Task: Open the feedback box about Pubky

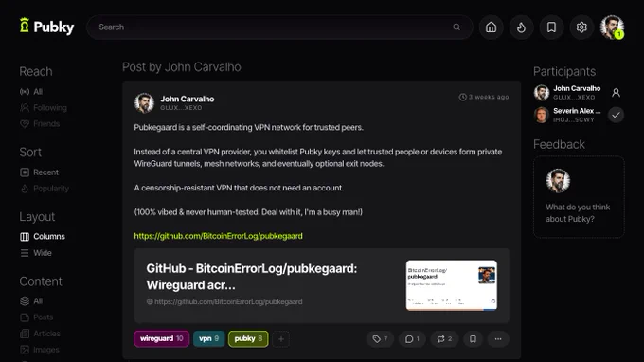Action: tap(579, 197)
